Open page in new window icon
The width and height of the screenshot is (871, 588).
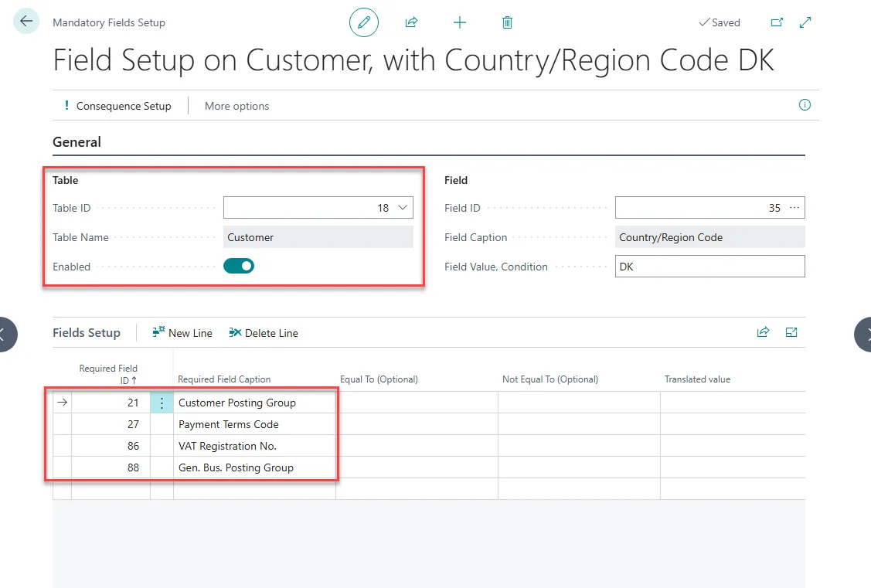(x=777, y=22)
